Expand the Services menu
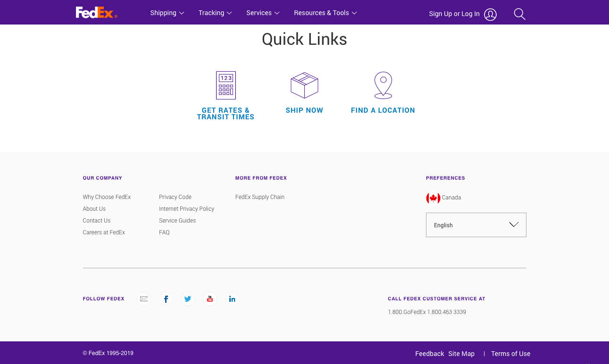 pyautogui.click(x=263, y=13)
